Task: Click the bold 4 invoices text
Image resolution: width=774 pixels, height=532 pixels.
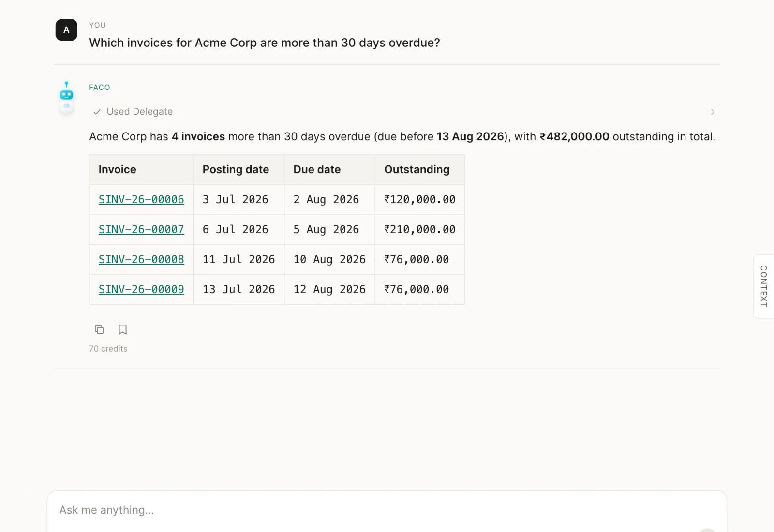Action: click(198, 137)
